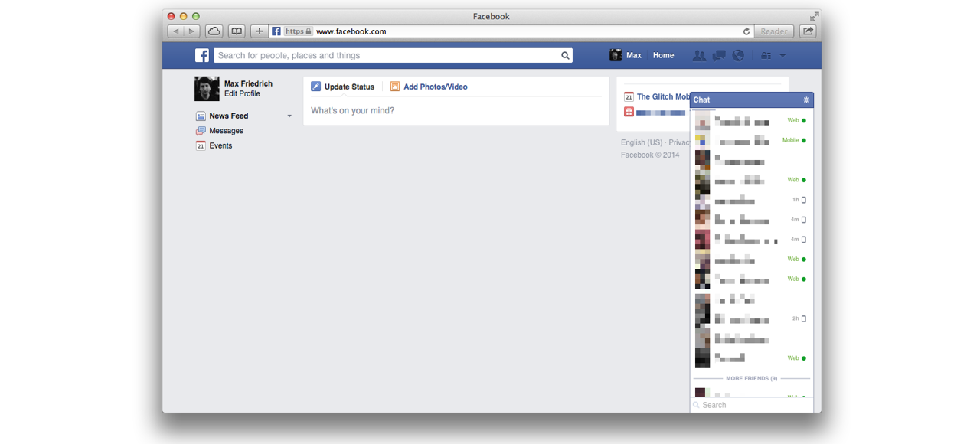Show the bookmarks book icon panel
This screenshot has height=444, width=980.
point(237,31)
